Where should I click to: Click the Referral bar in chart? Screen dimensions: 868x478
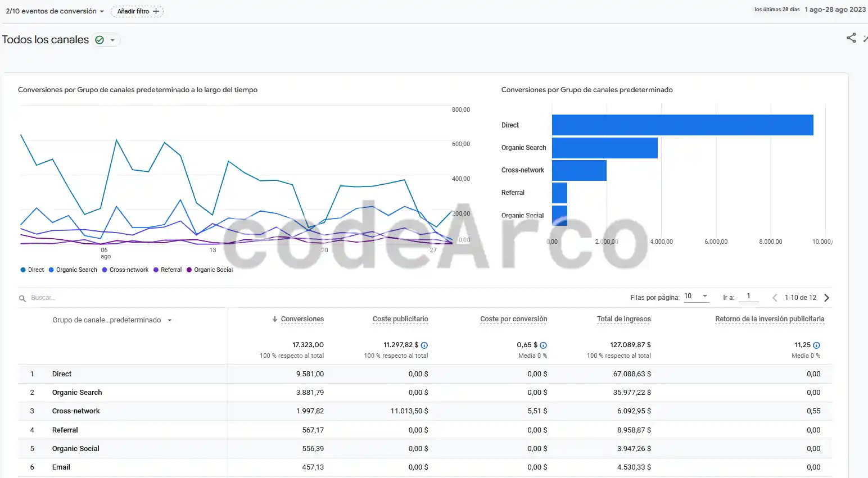pyautogui.click(x=559, y=193)
